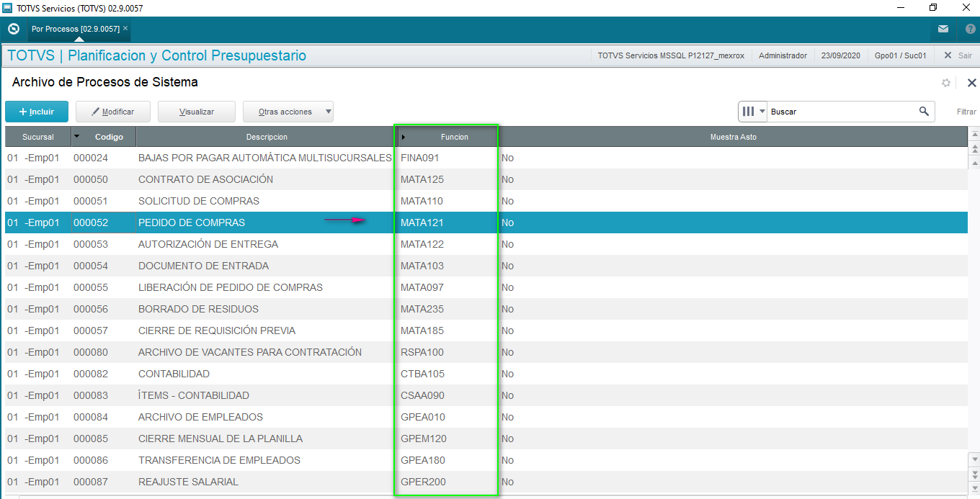
Task: Expand the Otras acciones dropdown arrow
Action: tap(328, 112)
